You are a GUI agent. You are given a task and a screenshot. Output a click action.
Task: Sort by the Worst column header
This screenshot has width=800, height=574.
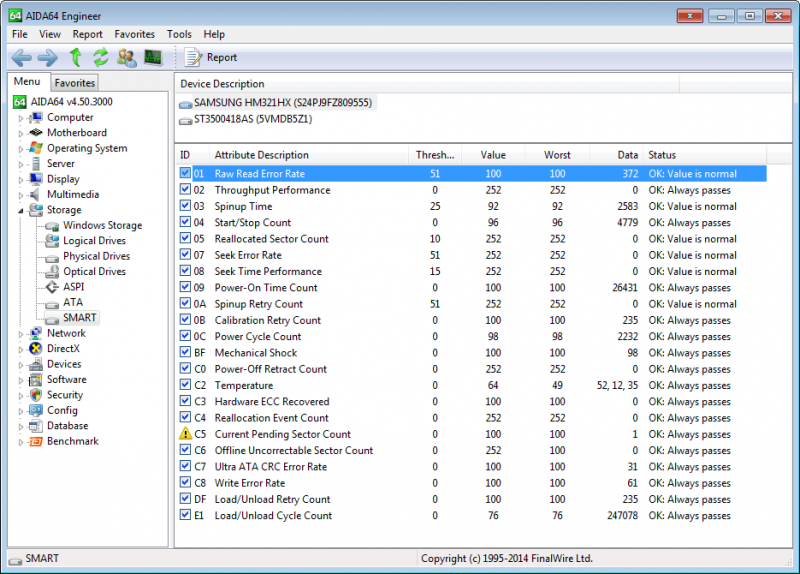[557, 155]
